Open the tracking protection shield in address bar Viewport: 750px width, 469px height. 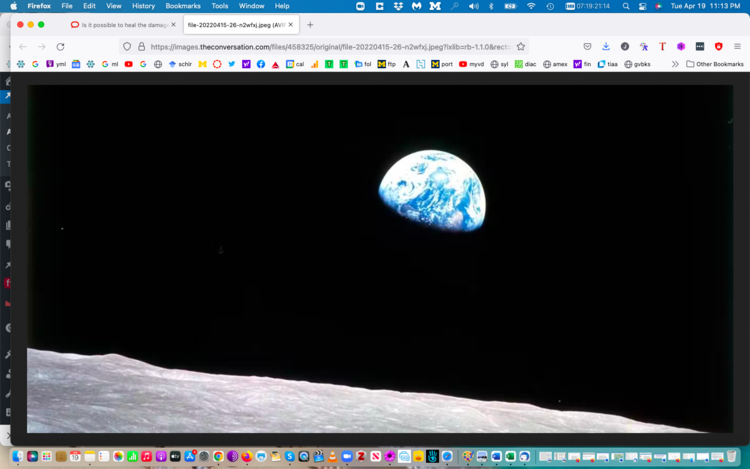tap(127, 46)
